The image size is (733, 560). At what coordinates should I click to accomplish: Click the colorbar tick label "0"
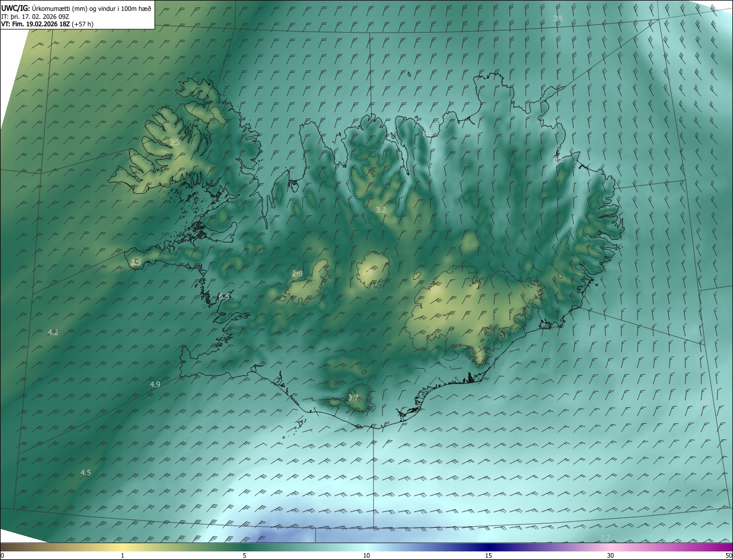(2, 555)
